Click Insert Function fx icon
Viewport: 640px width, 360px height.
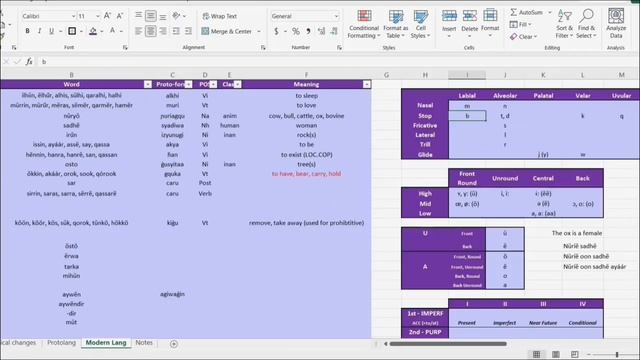(x=29, y=62)
